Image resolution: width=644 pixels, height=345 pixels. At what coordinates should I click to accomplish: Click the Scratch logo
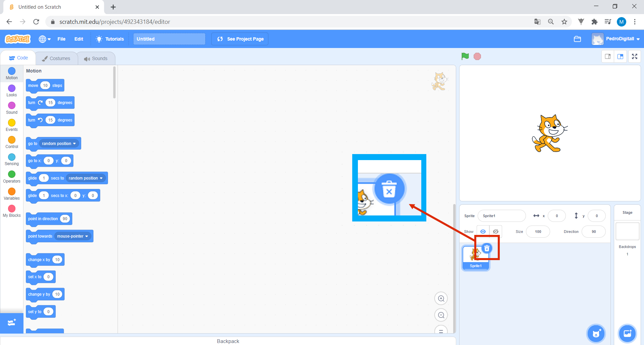[x=18, y=39]
